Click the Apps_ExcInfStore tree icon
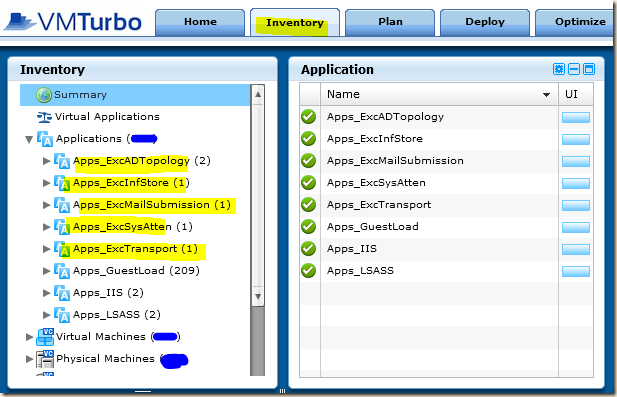 (x=62, y=183)
